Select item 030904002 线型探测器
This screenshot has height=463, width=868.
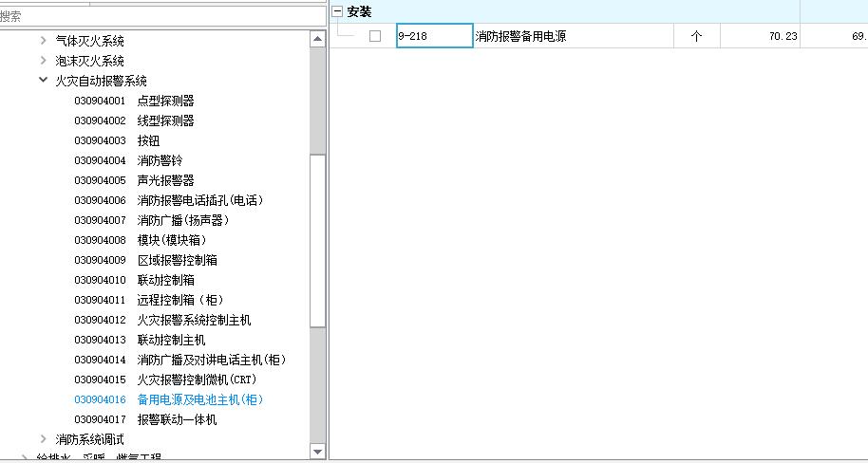click(x=134, y=120)
